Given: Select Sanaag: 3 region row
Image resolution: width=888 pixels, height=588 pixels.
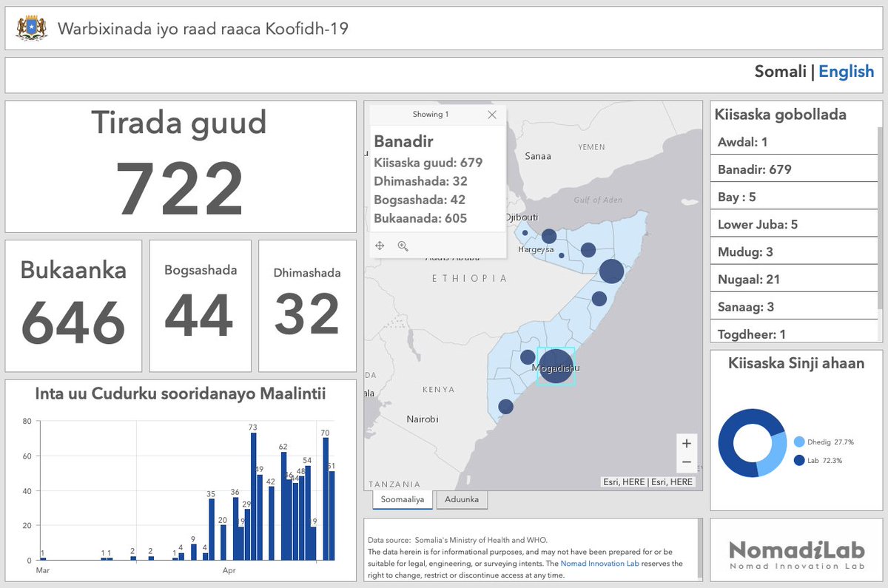Looking at the screenshot, I should (794, 306).
